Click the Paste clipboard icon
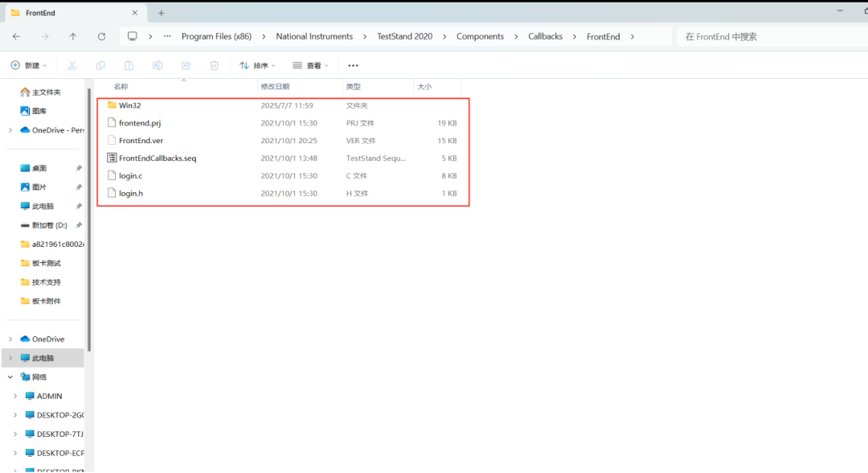This screenshot has width=868, height=473. 129,65
